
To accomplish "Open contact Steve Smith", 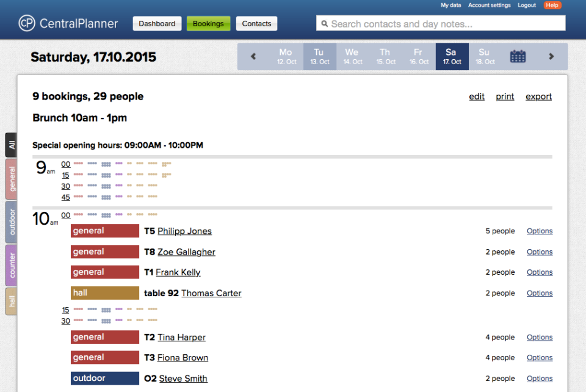I will tap(183, 379).
